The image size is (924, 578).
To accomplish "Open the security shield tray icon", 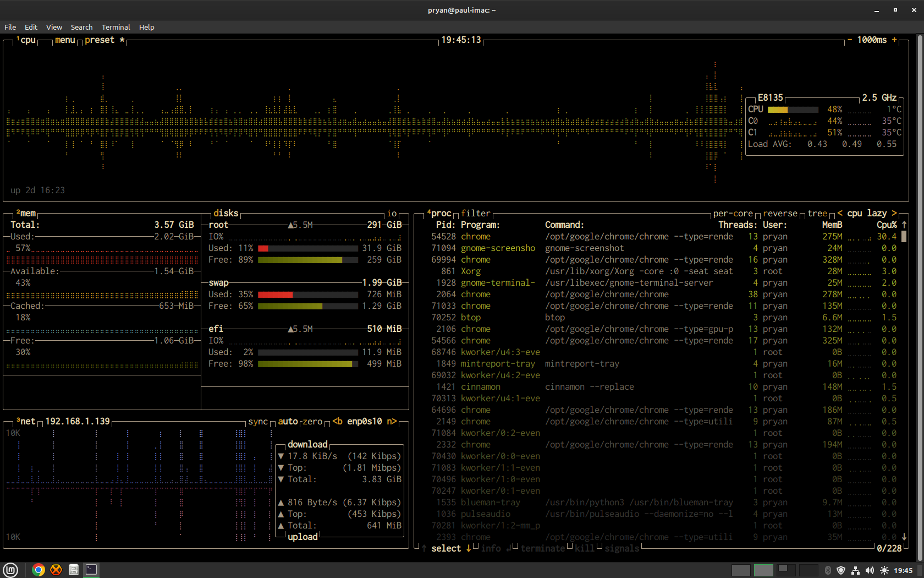I will coord(841,570).
